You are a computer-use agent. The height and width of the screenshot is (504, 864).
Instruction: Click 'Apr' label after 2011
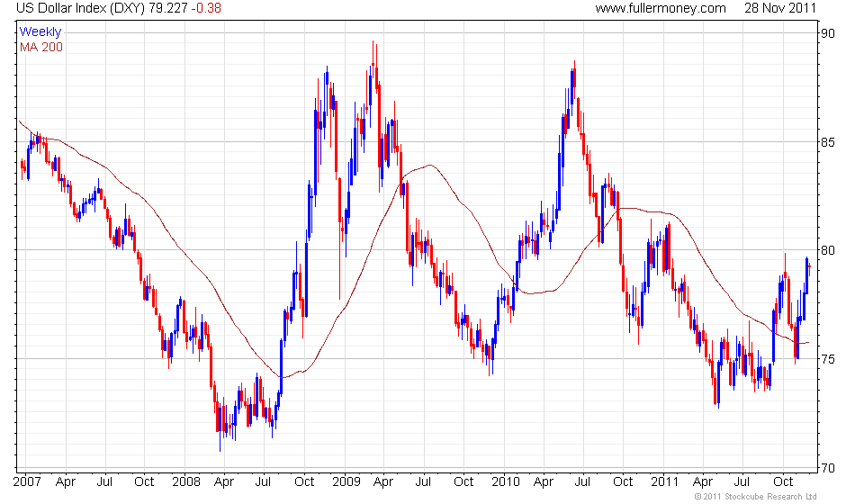pos(703,482)
